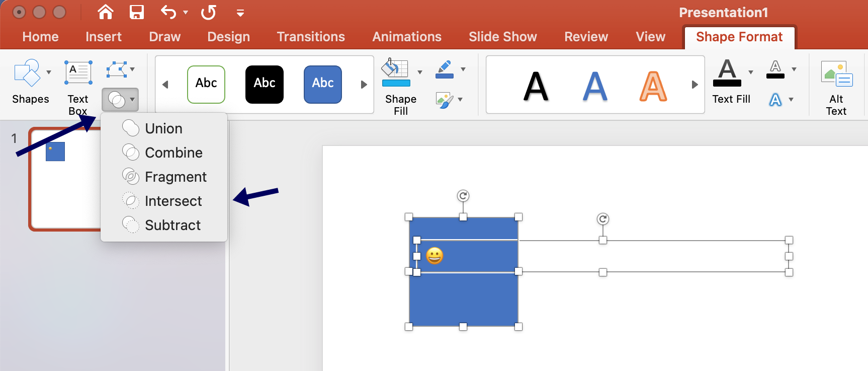Save the presentation with the floppy disk icon
The height and width of the screenshot is (371, 868).
(137, 12)
